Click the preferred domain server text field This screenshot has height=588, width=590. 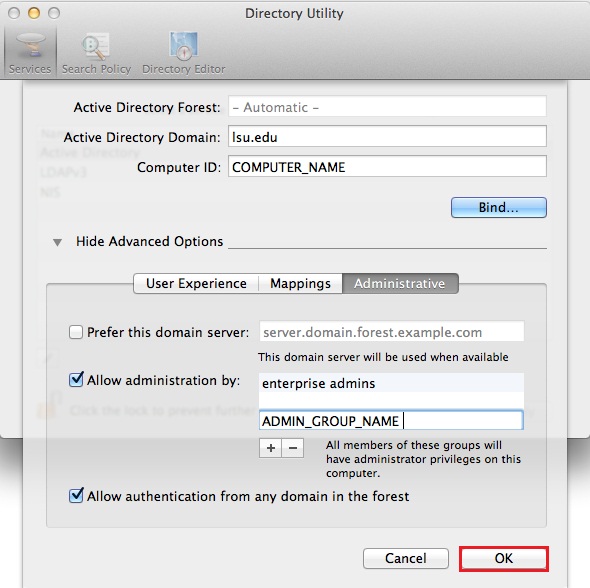pyautogui.click(x=391, y=332)
